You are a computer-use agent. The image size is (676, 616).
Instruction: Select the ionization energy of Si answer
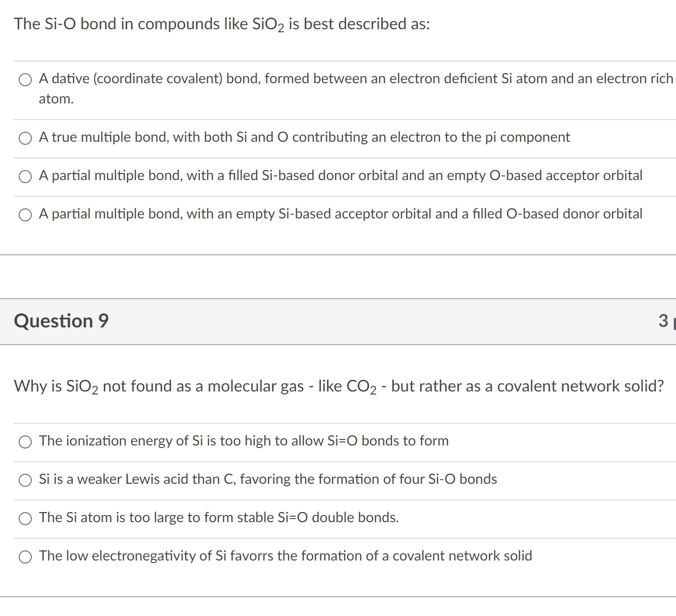coord(25,441)
